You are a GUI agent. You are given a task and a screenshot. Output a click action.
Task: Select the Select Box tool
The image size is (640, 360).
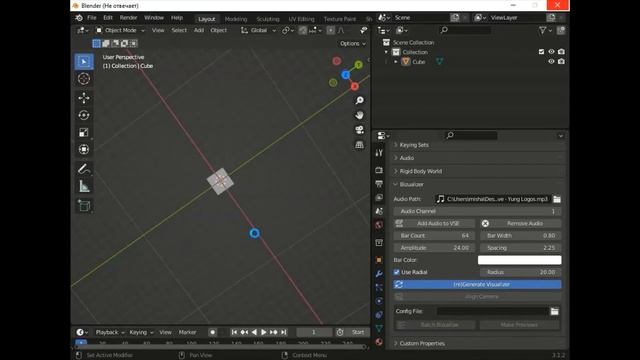point(84,62)
